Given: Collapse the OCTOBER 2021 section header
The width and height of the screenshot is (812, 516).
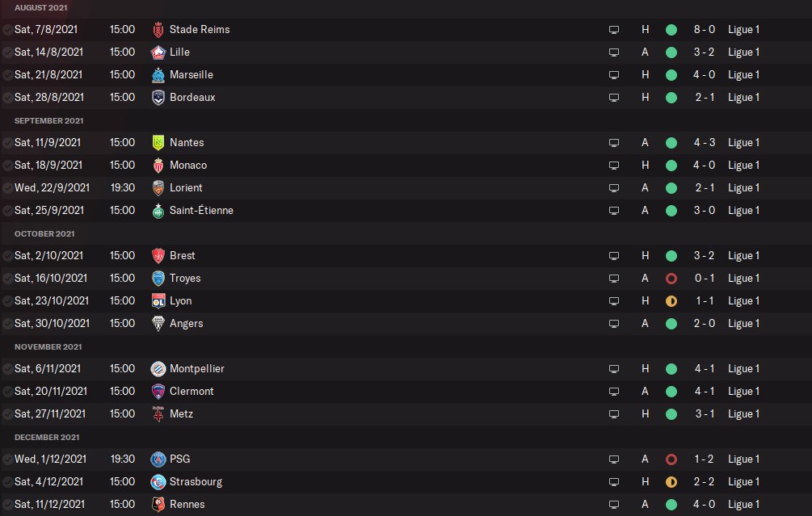Looking at the screenshot, I should coord(44,234).
